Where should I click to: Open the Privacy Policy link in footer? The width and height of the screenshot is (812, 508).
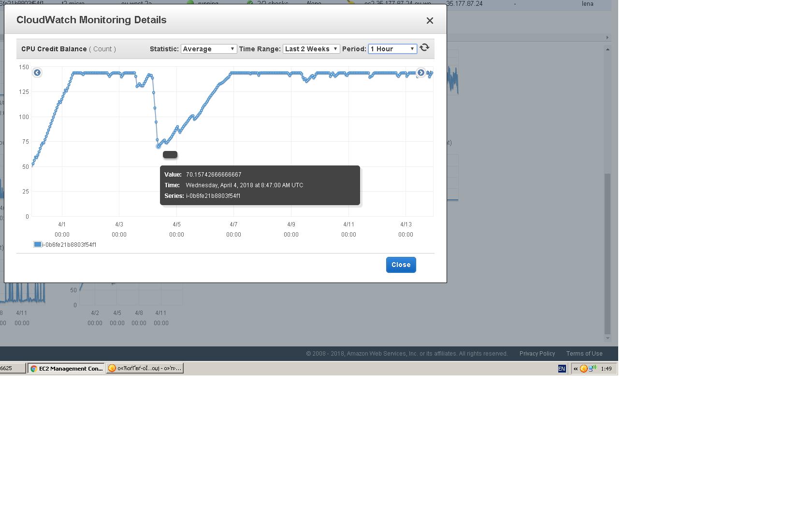[537, 354]
